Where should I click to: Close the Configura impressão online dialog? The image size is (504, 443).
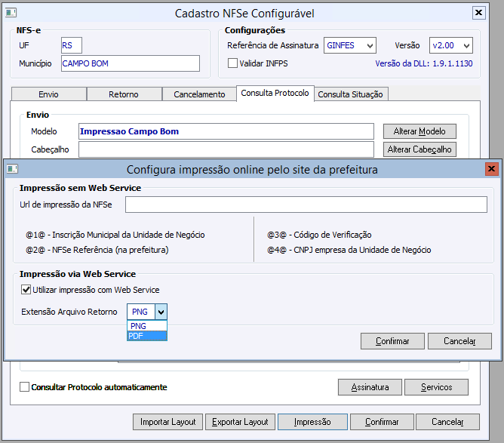point(491,169)
